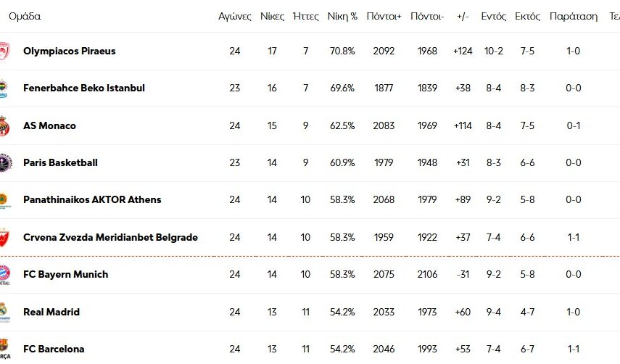
Task: Click the AS Monaco team crest
Action: click(x=4, y=126)
